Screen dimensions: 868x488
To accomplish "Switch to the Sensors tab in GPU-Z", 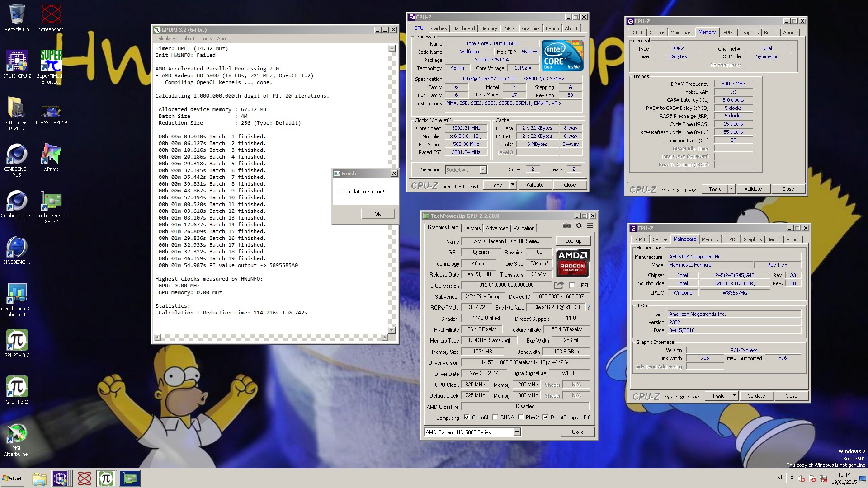I will (472, 228).
